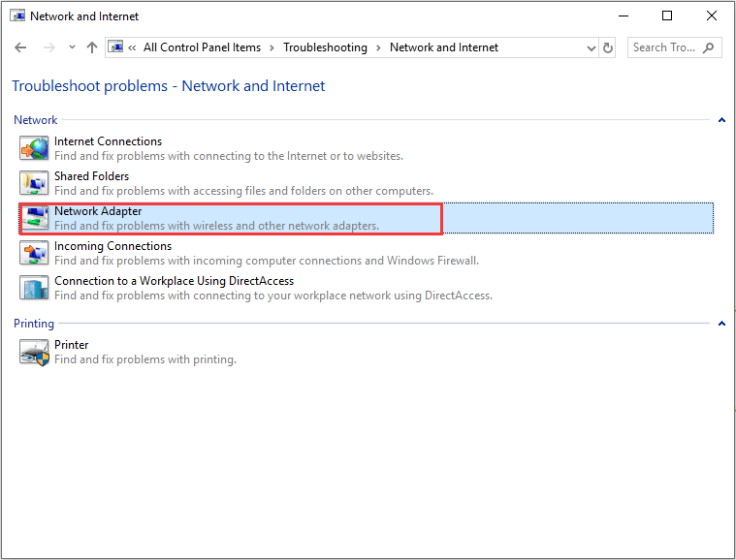Click text about connecting to the Internet or websites
Viewport: 736px width, 560px height.
[229, 156]
